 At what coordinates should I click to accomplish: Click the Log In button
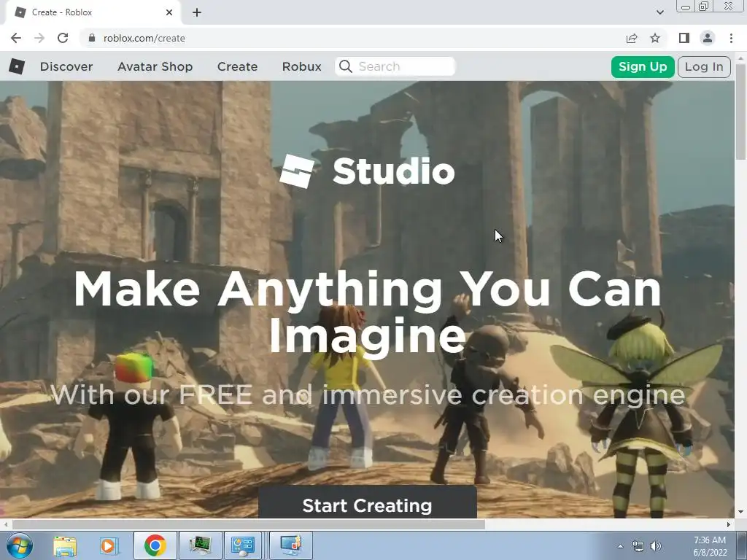point(704,66)
